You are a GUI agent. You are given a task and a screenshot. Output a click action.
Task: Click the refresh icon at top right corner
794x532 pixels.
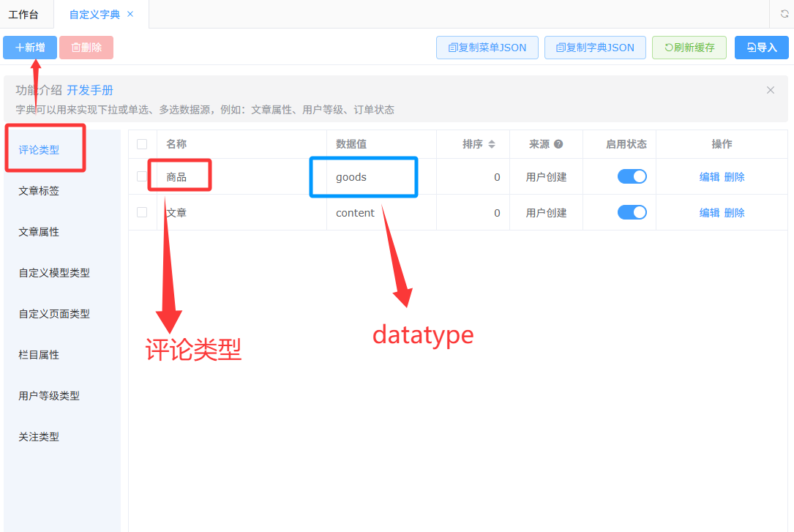[784, 14]
